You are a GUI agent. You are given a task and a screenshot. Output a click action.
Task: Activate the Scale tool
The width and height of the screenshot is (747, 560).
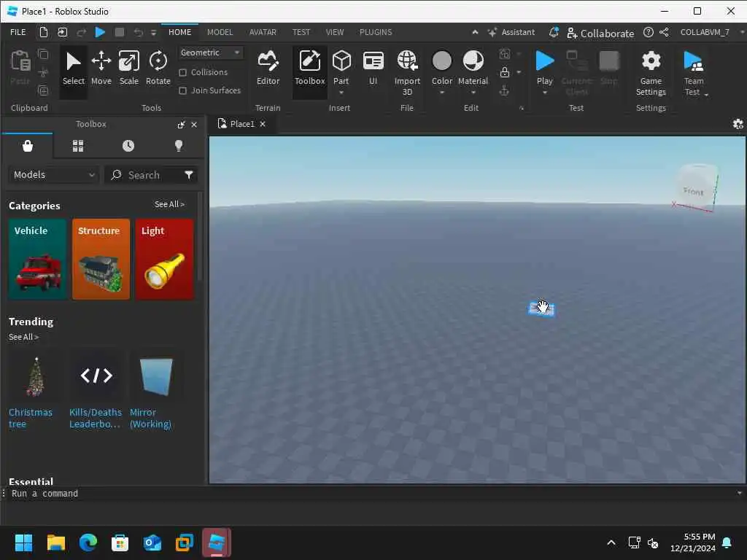[x=128, y=69]
